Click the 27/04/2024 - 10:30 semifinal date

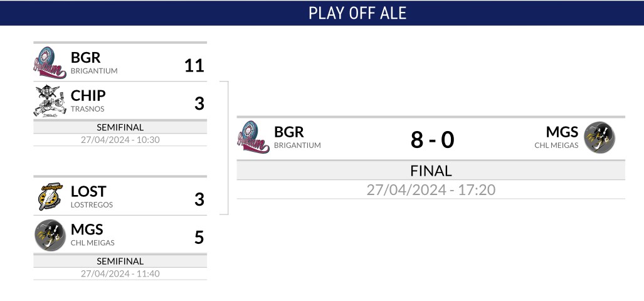pos(120,140)
